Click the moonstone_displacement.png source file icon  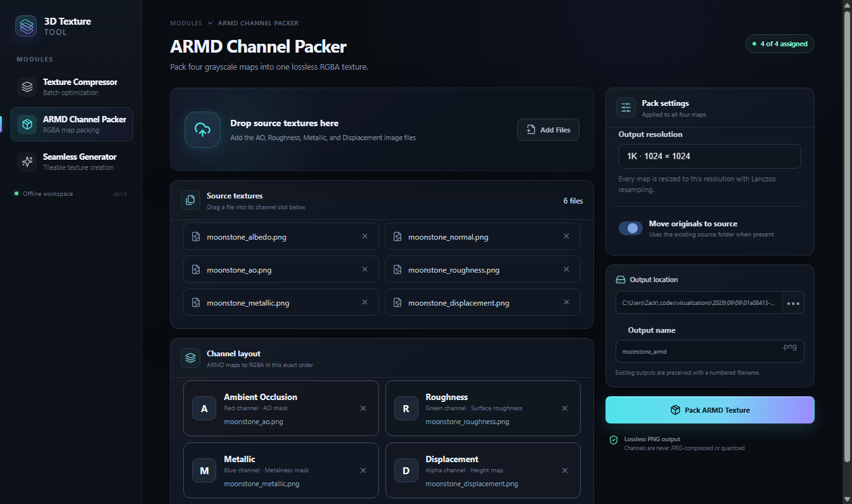pyautogui.click(x=397, y=302)
